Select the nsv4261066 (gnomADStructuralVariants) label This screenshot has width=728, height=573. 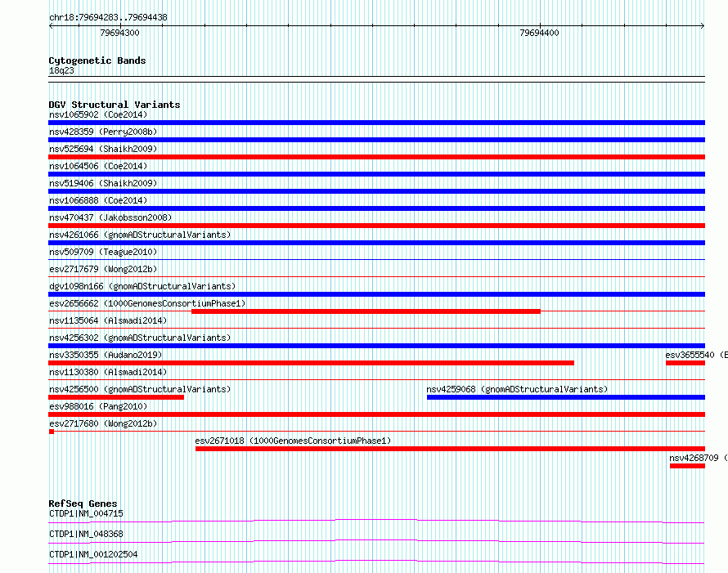(140, 235)
